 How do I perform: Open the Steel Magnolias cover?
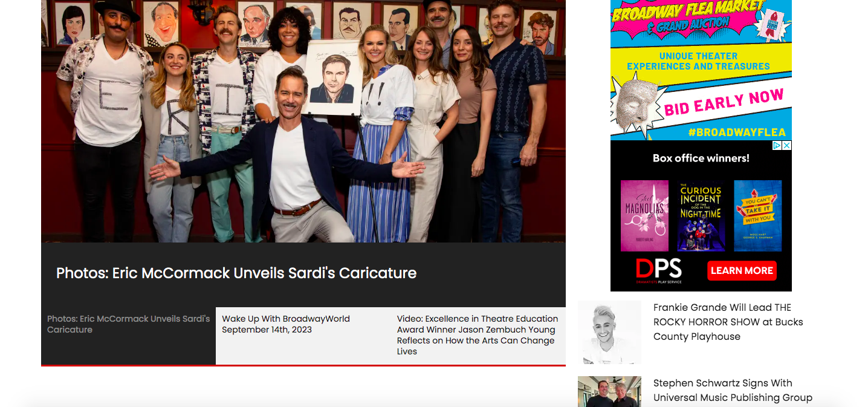644,215
